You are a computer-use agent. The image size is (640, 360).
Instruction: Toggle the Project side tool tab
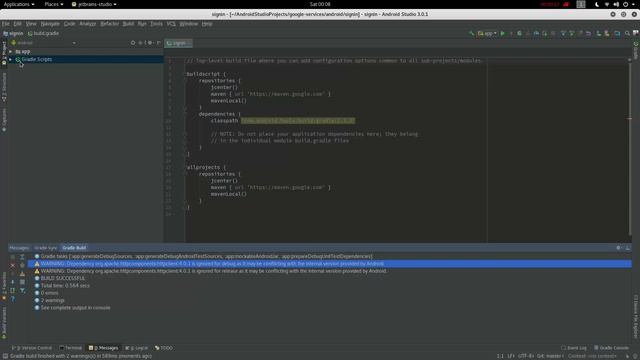4,53
